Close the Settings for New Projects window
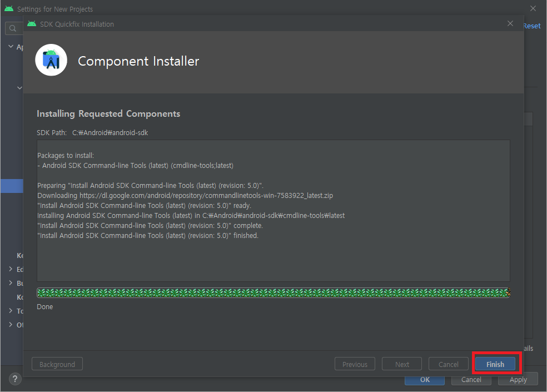 pyautogui.click(x=533, y=8)
